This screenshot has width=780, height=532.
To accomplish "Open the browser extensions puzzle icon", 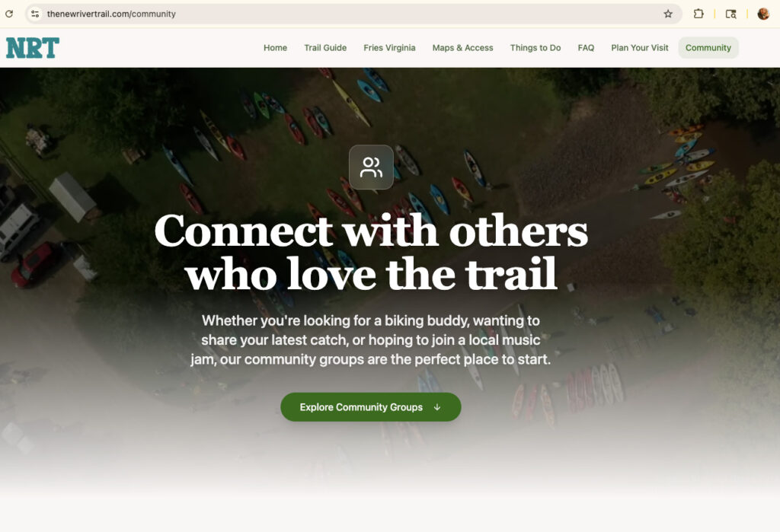I will (x=698, y=14).
